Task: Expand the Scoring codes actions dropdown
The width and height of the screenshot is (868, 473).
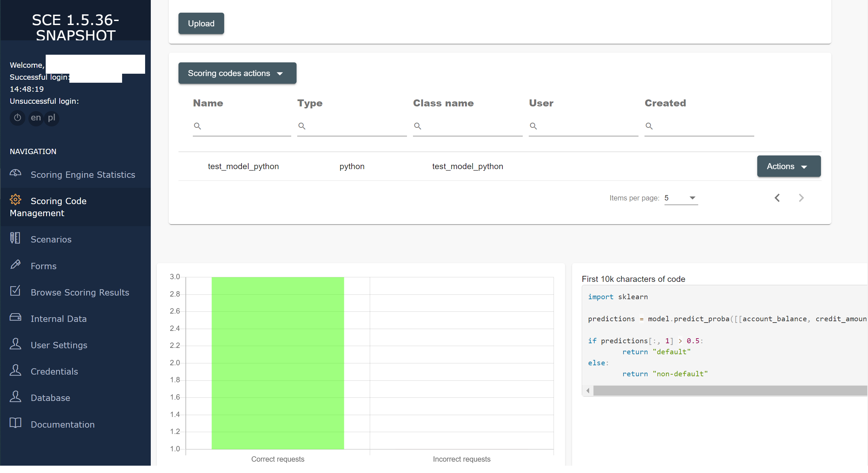Action: 237,73
